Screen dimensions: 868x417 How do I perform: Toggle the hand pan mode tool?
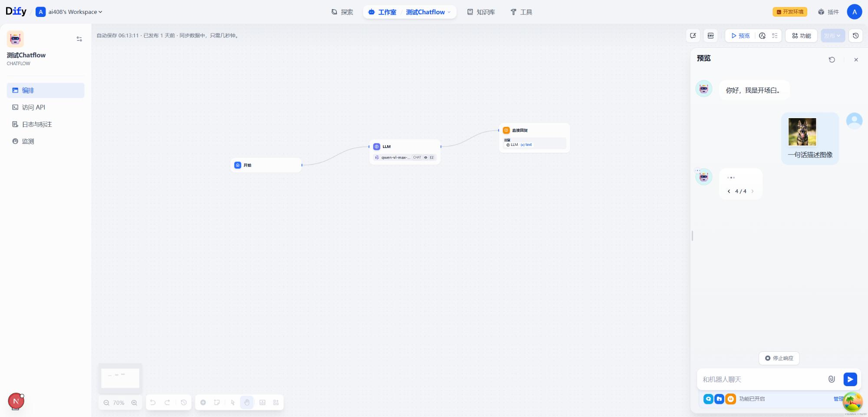pyautogui.click(x=247, y=403)
